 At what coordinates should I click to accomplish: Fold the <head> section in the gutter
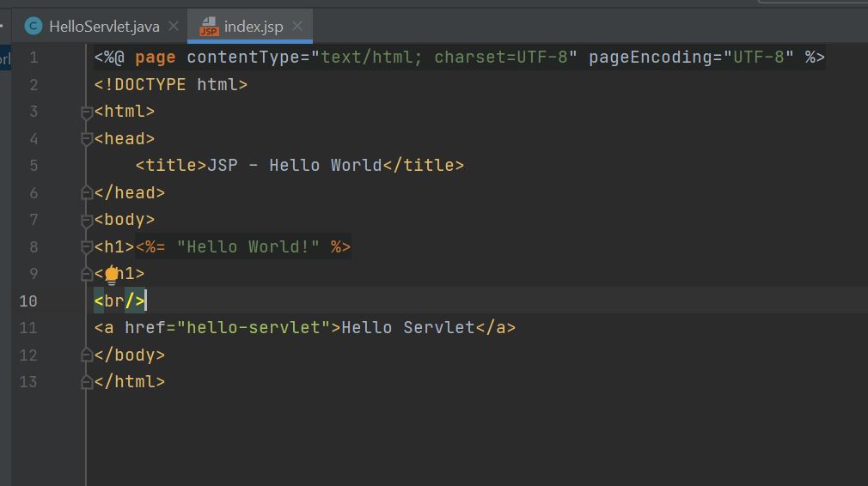pos(86,139)
